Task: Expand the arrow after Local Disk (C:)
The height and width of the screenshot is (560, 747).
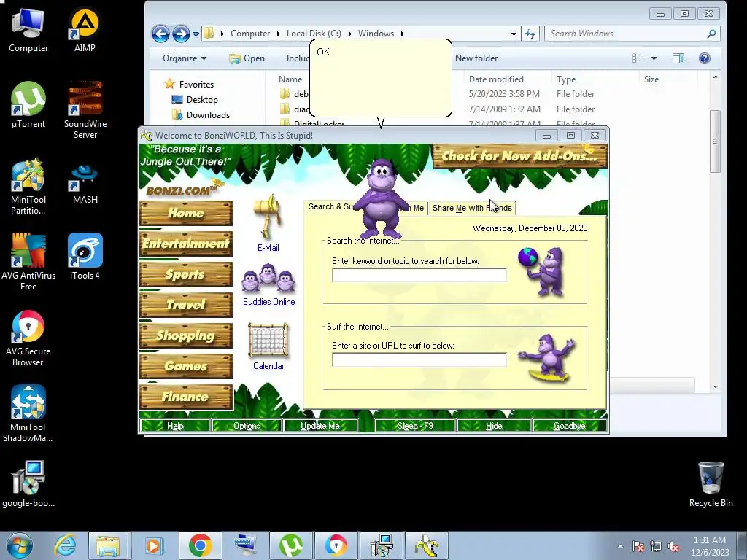Action: pyautogui.click(x=349, y=34)
